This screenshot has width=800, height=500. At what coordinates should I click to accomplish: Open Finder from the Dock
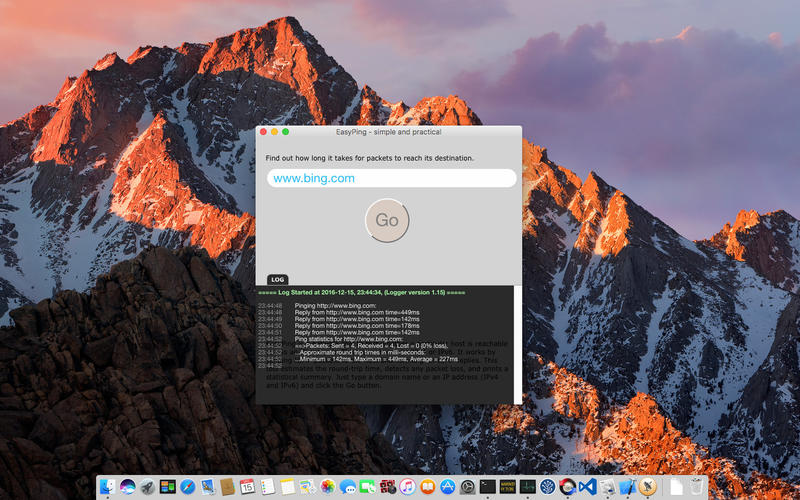tap(107, 487)
